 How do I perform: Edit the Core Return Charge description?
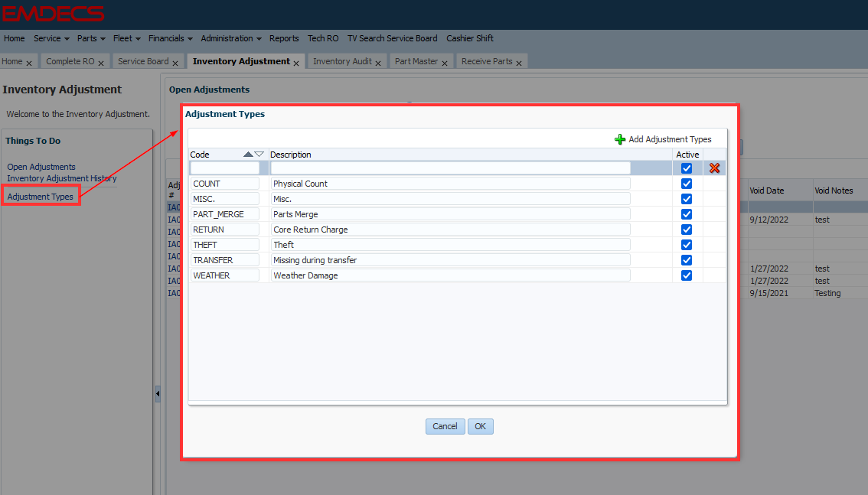click(x=451, y=230)
